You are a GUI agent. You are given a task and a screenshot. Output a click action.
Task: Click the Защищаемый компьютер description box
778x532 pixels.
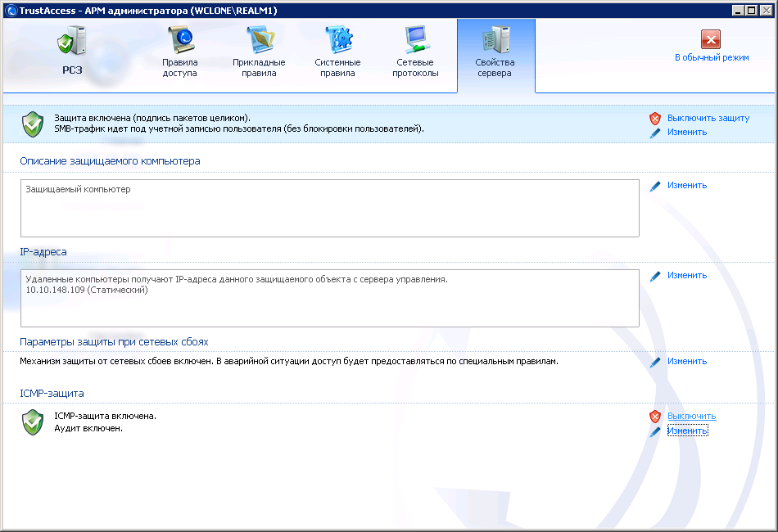pyautogui.click(x=330, y=208)
